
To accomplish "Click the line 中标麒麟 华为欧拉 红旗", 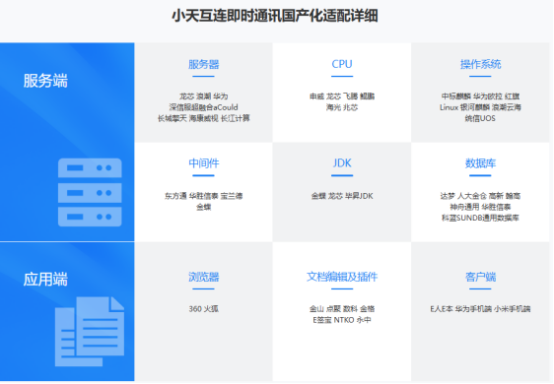I will coord(481,96).
